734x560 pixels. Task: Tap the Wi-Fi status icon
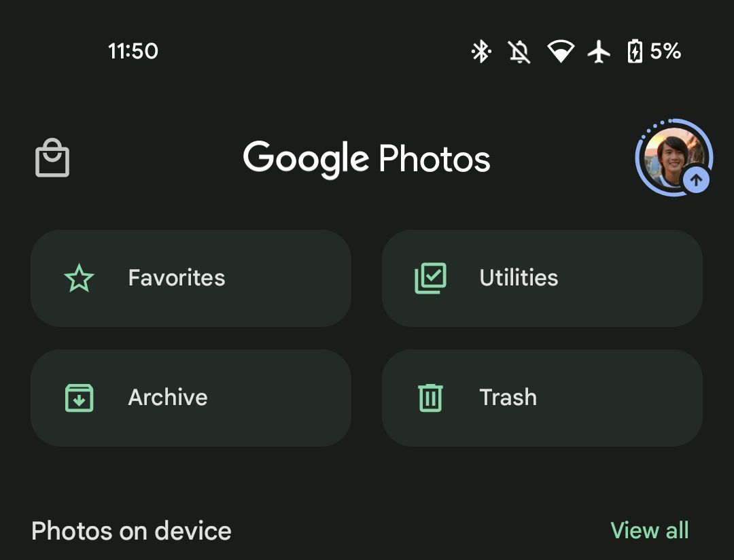[x=561, y=52]
